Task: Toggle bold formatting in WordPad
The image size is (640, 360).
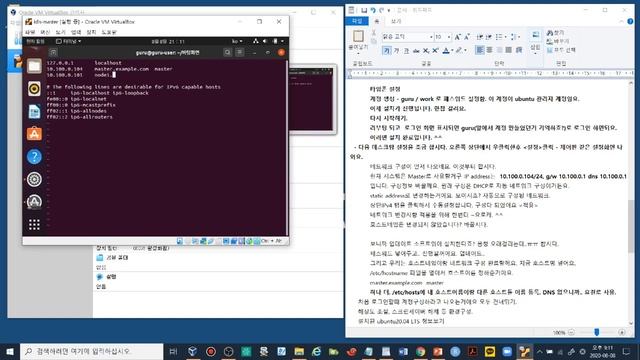Action: pyautogui.click(x=386, y=51)
